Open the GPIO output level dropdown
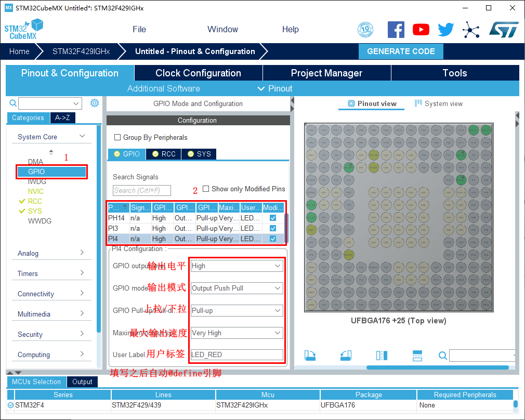This screenshot has width=525, height=420. 237,266
